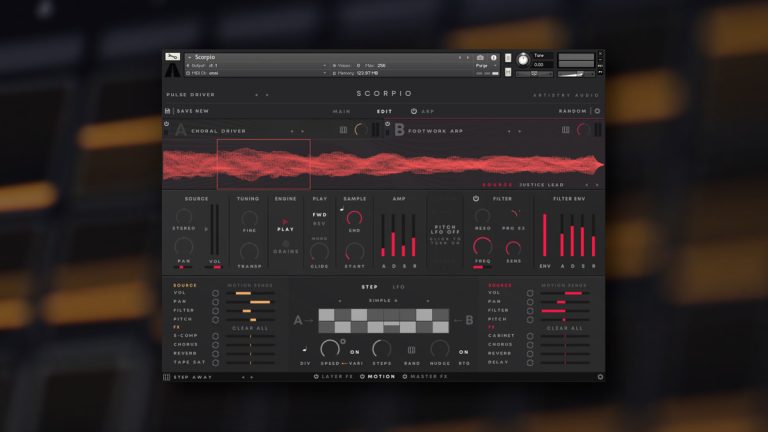The height and width of the screenshot is (432, 768).
Task: Open layer B grid browser icon
Action: (566, 130)
